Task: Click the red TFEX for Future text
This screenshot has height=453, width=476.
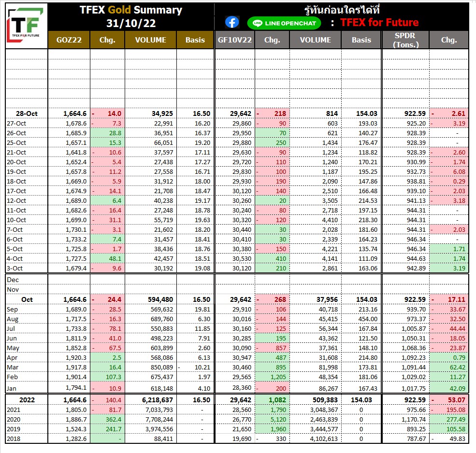Action: [379, 22]
